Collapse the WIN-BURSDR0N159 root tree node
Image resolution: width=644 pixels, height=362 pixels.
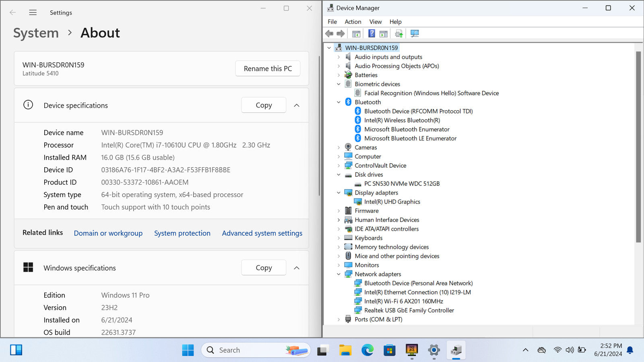[x=329, y=48]
